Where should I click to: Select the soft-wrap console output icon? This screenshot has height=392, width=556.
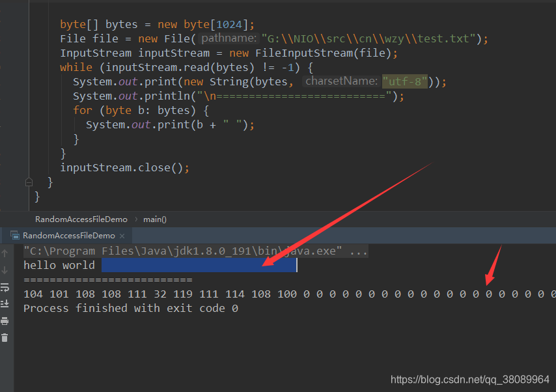pyautogui.click(x=5, y=287)
